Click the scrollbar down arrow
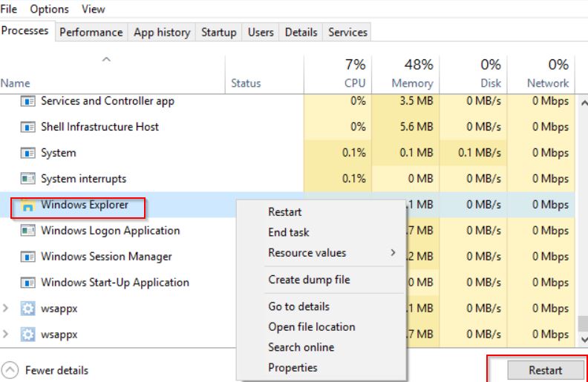588x382 pixels. click(x=584, y=340)
